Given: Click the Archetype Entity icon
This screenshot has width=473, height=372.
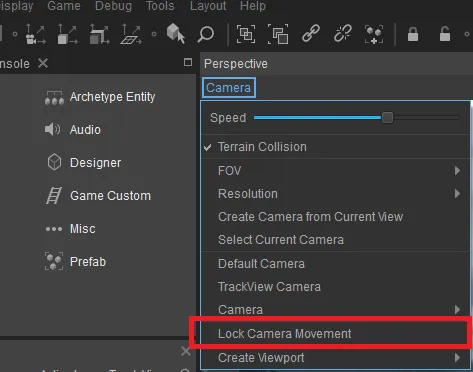Looking at the screenshot, I should 54,98.
